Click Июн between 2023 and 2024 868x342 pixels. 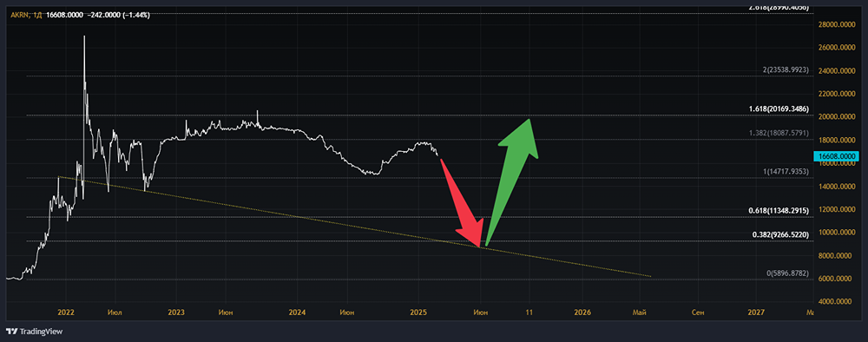coord(226,312)
